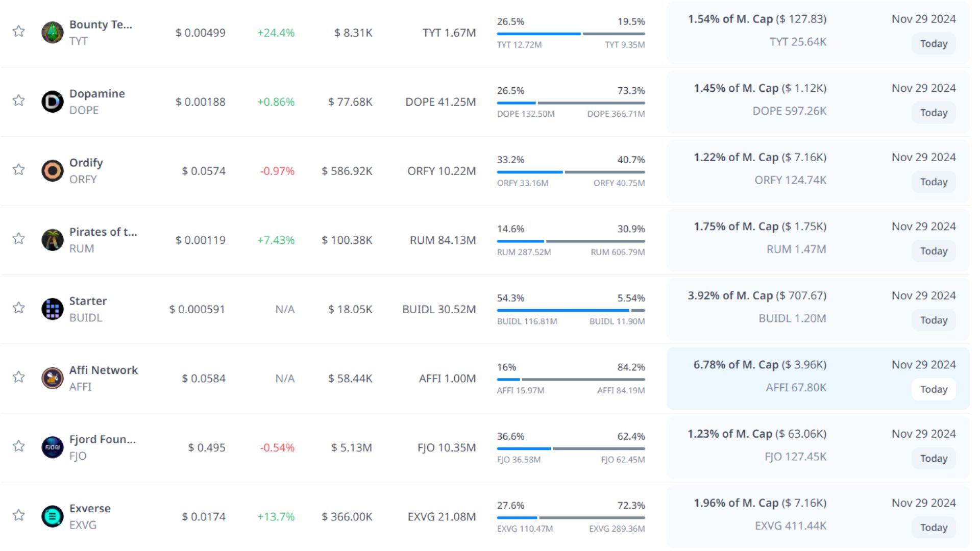
Task: Add Starter BUIDL to watchlist star
Action: pos(19,308)
